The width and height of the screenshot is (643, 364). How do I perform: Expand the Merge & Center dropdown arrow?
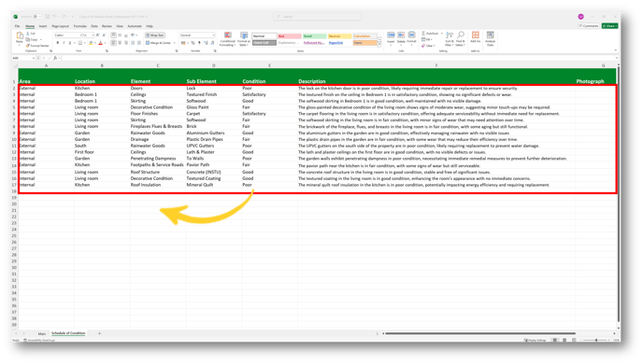click(174, 43)
